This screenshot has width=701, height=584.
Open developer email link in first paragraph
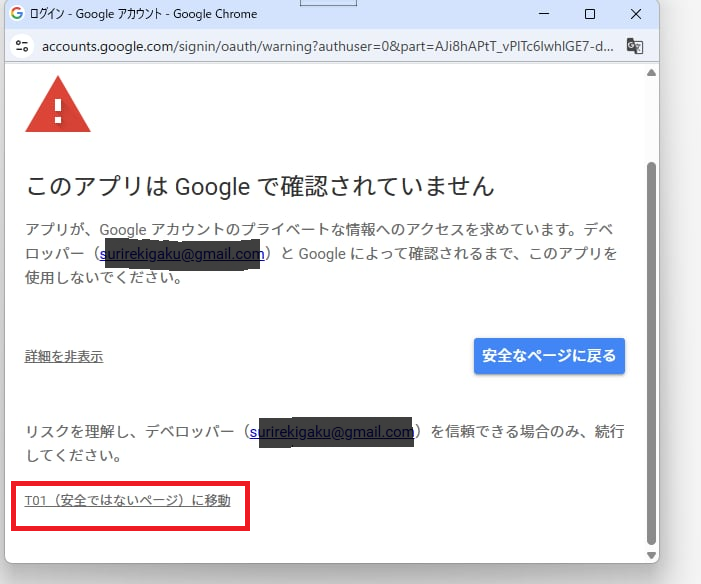point(182,254)
